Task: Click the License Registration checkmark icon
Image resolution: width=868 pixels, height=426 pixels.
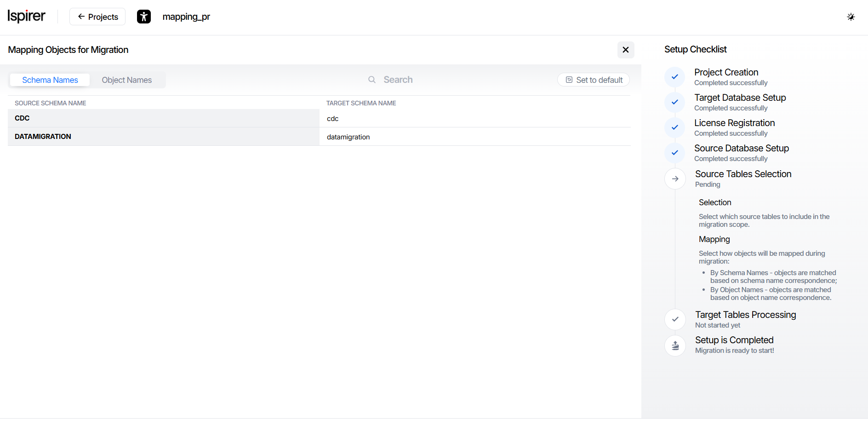Action: point(674,127)
